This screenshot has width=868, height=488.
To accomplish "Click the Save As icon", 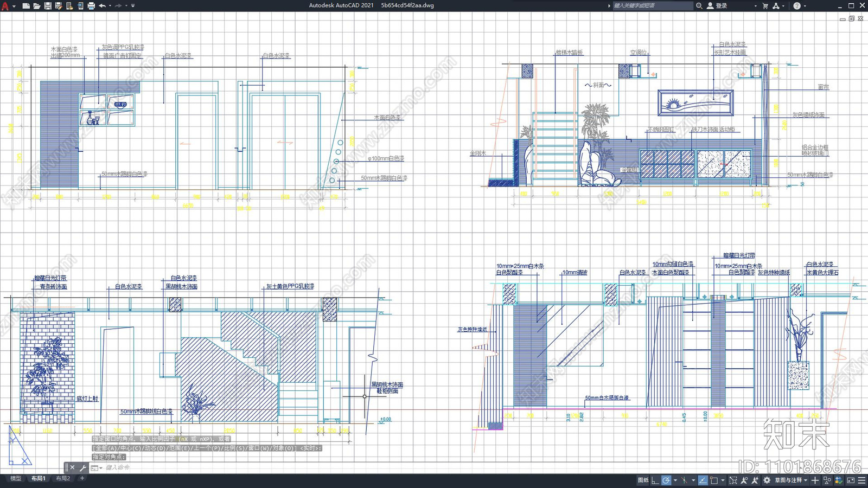I will pos(58,6).
